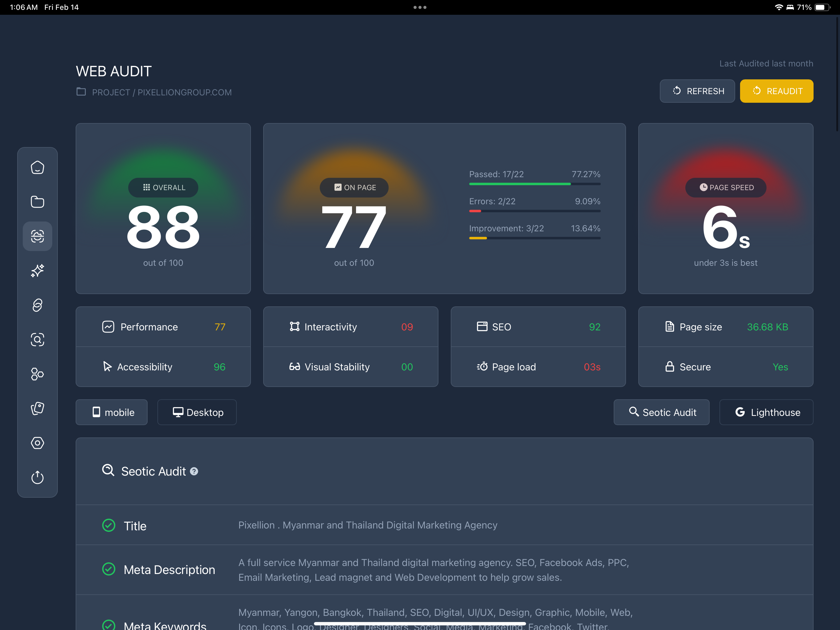Click the Meta Description green check icon

coord(109,569)
